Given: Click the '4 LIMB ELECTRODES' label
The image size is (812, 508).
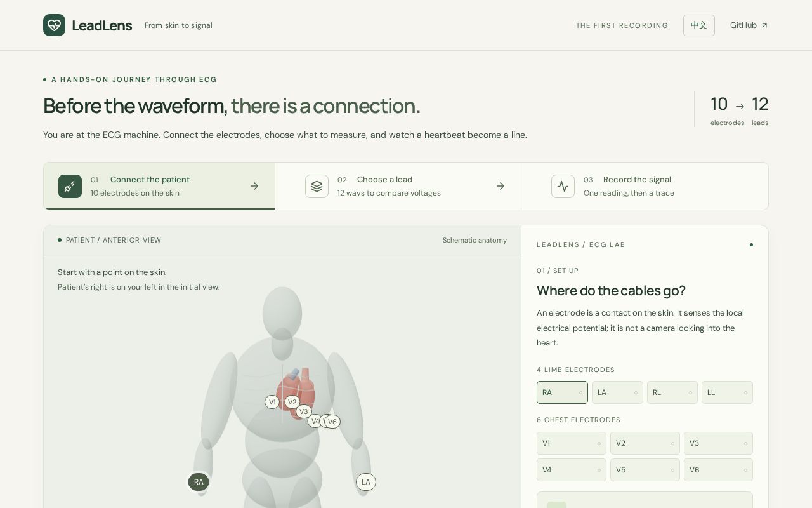Looking at the screenshot, I should click(575, 370).
